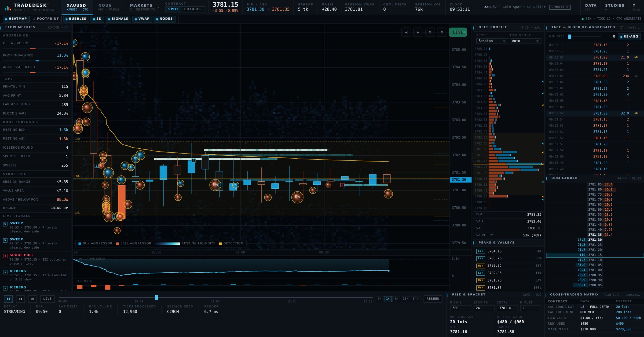Select the NQU6 instrument tab
The width and height of the screenshot is (644, 337).
pos(109,7)
